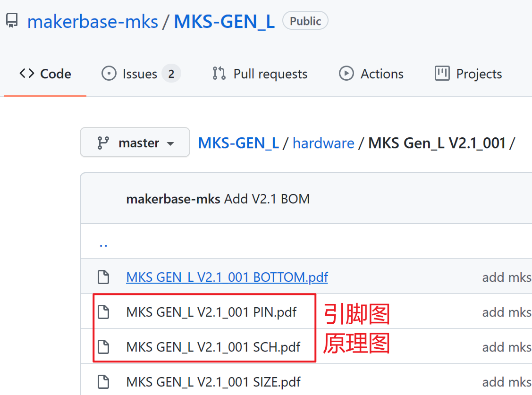Click the Actions play icon
The width and height of the screenshot is (532, 395).
coord(346,73)
